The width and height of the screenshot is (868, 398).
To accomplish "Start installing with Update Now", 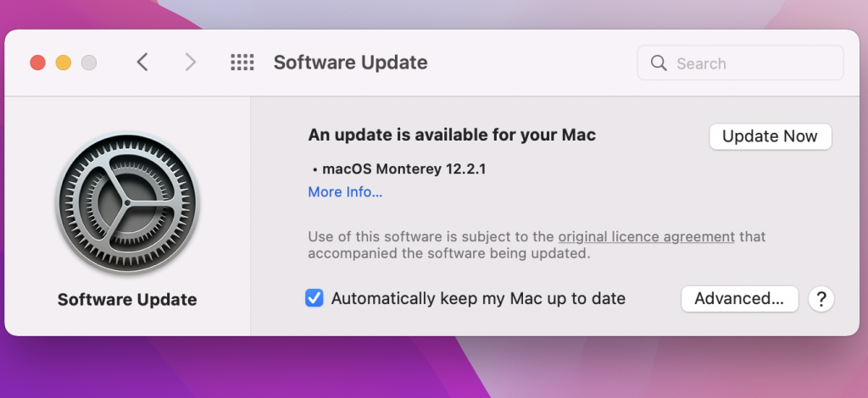I will click(771, 136).
